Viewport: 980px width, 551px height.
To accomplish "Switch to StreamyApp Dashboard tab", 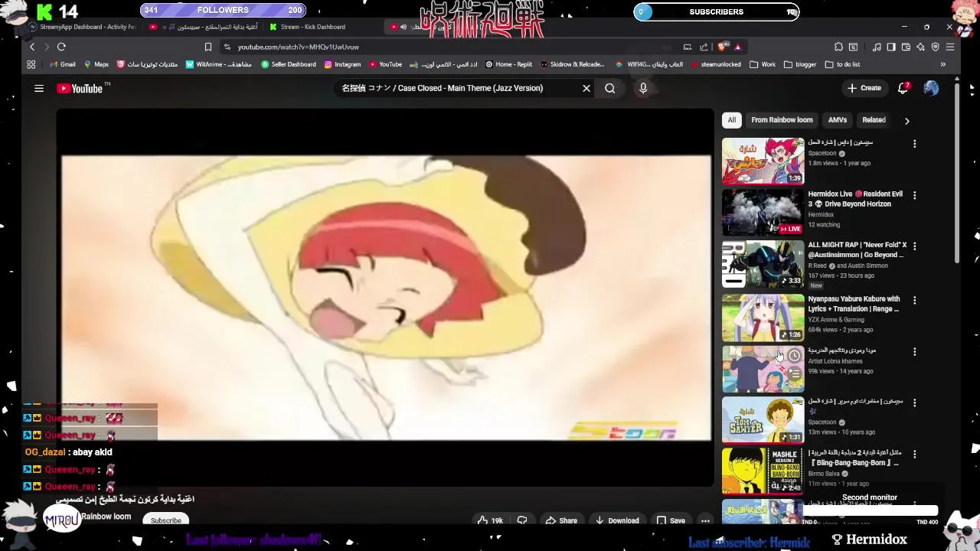I will point(83,27).
